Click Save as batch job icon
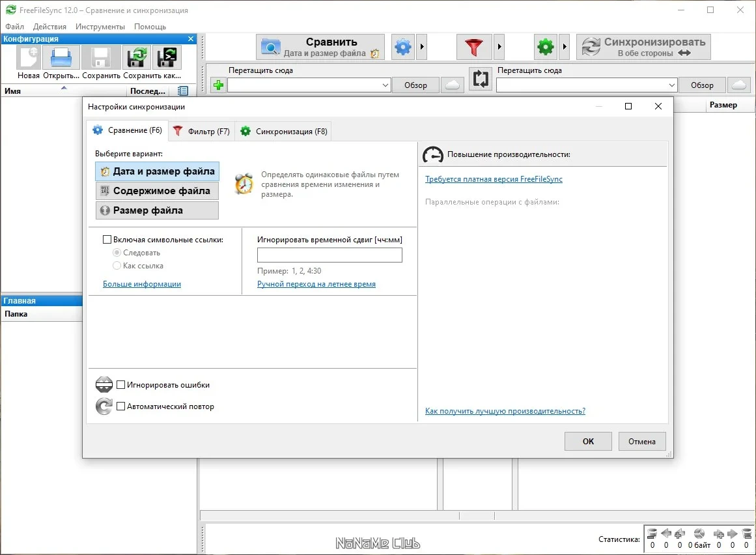The image size is (756, 555). (167, 57)
